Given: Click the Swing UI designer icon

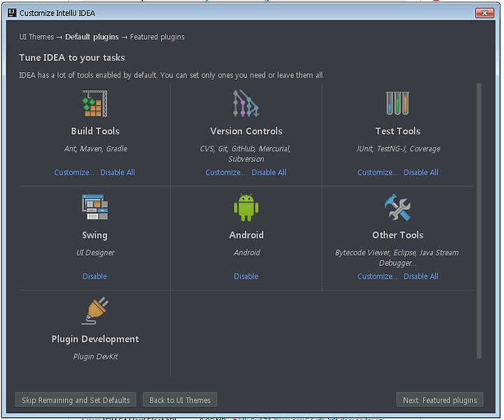Looking at the screenshot, I should click(x=94, y=207).
